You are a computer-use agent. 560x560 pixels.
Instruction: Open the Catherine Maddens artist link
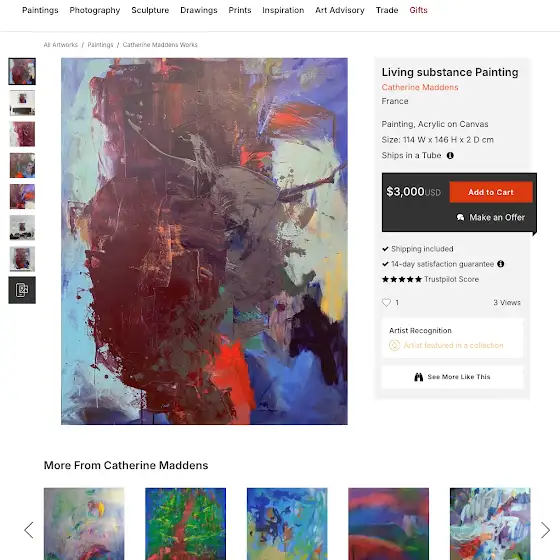[420, 87]
